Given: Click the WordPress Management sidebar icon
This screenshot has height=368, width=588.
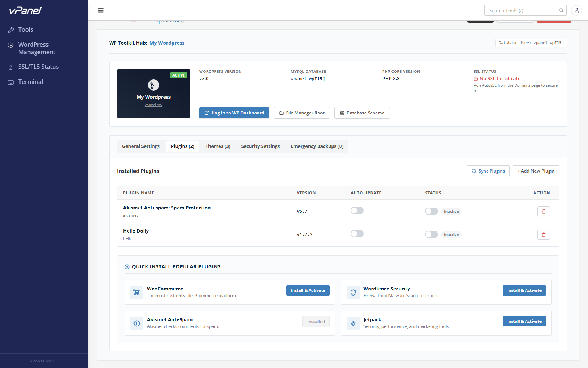Looking at the screenshot, I should (11, 45).
